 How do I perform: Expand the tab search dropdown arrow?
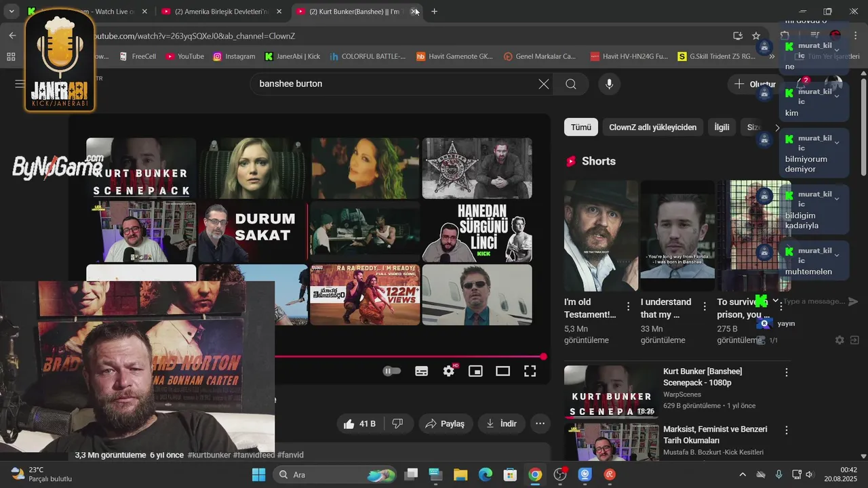(x=11, y=12)
